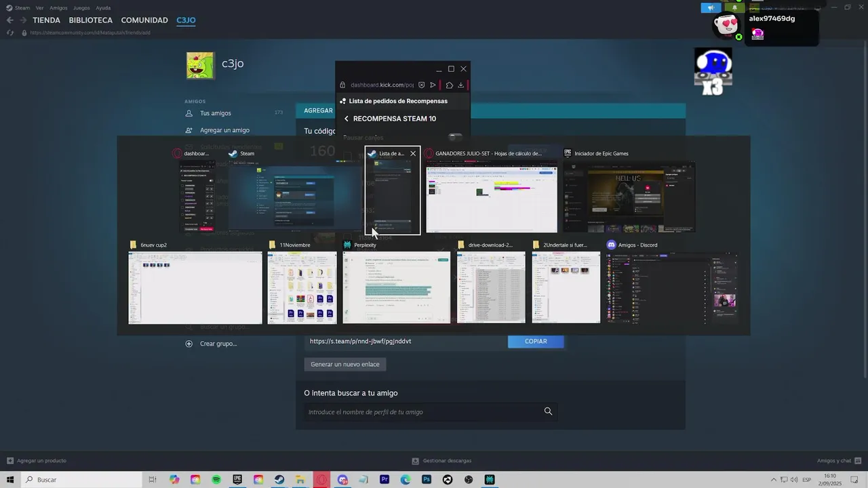Screen dimensions: 868x488
Task: Open File Explorer from the taskbar
Action: (x=300, y=480)
